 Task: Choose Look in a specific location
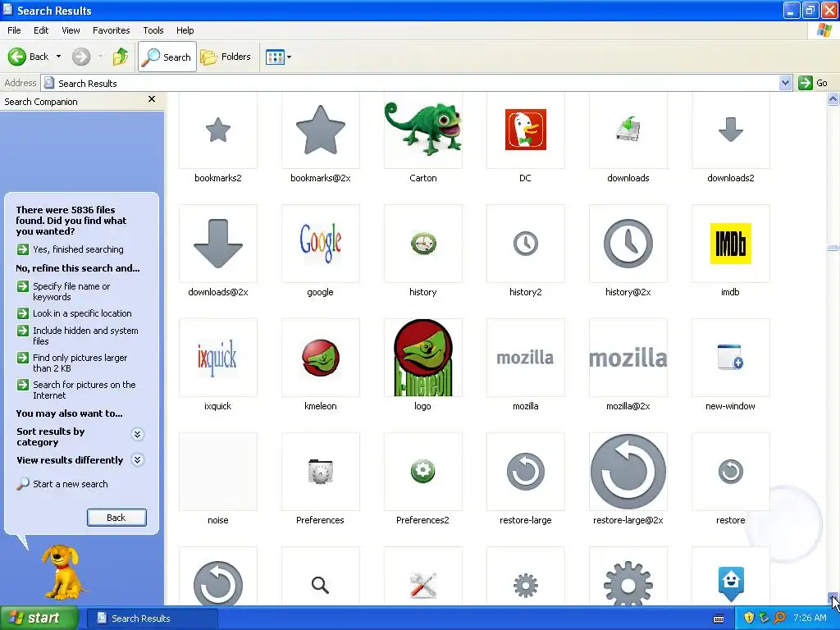[x=75, y=313]
